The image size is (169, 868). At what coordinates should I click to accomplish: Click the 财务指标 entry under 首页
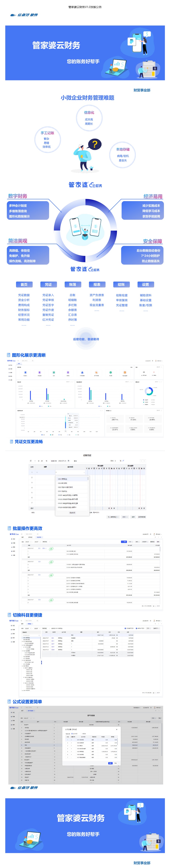(24, 310)
